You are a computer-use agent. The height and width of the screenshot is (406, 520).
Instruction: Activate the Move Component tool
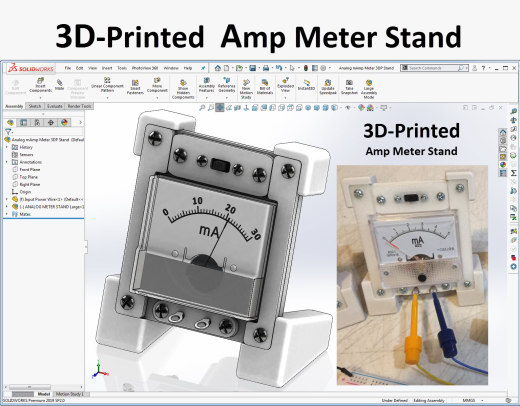157,85
